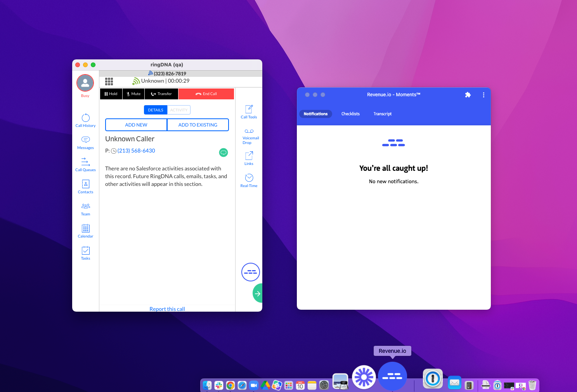The height and width of the screenshot is (392, 577).
Task: Click Report this call link
Action: click(x=167, y=309)
